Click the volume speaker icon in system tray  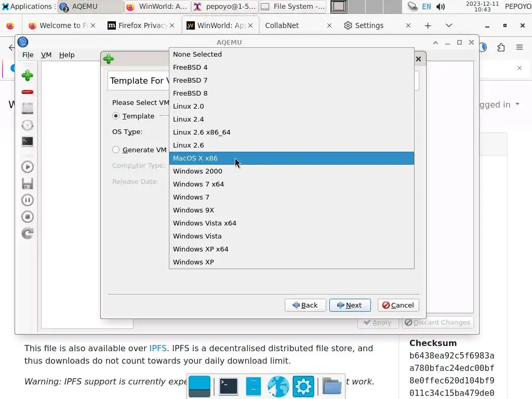[441, 6]
